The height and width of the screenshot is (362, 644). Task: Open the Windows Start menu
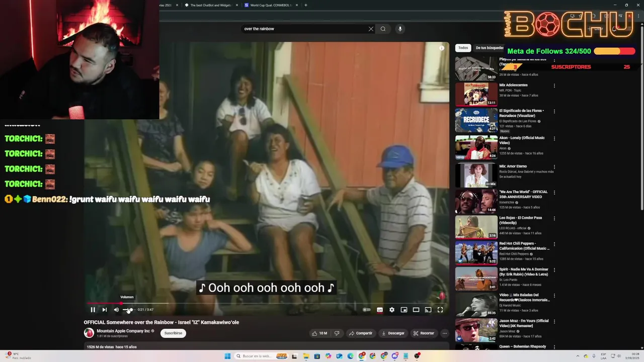[227, 356]
